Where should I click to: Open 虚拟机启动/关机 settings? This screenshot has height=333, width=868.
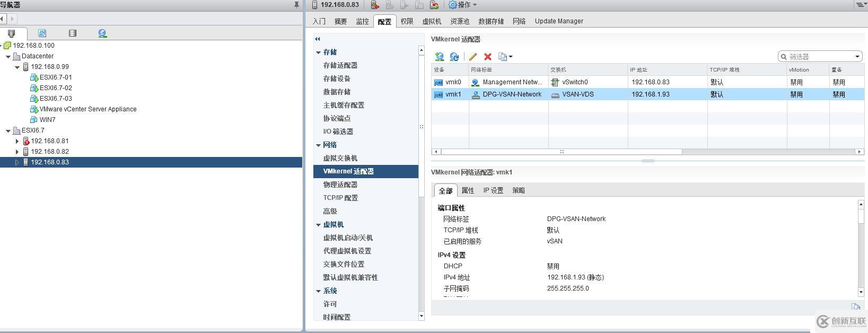pyautogui.click(x=348, y=238)
